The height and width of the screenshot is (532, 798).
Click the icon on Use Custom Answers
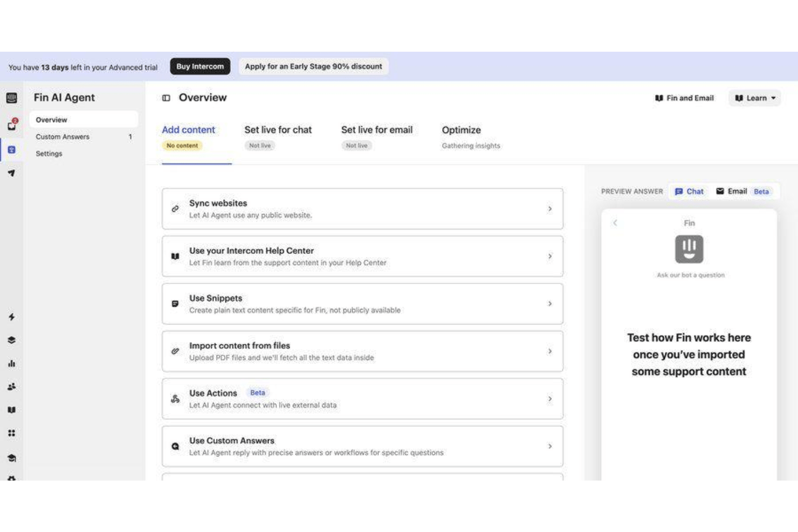(x=175, y=446)
